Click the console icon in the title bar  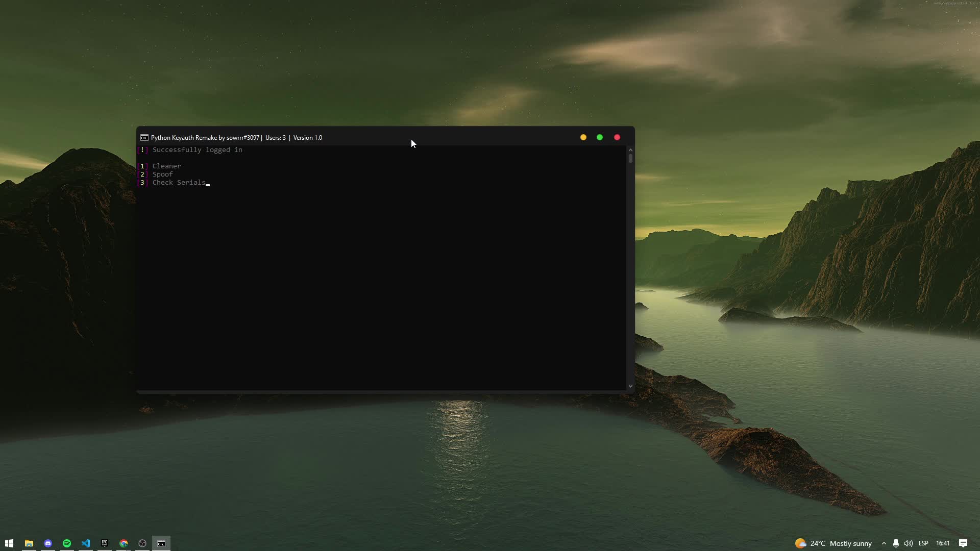pos(144,137)
